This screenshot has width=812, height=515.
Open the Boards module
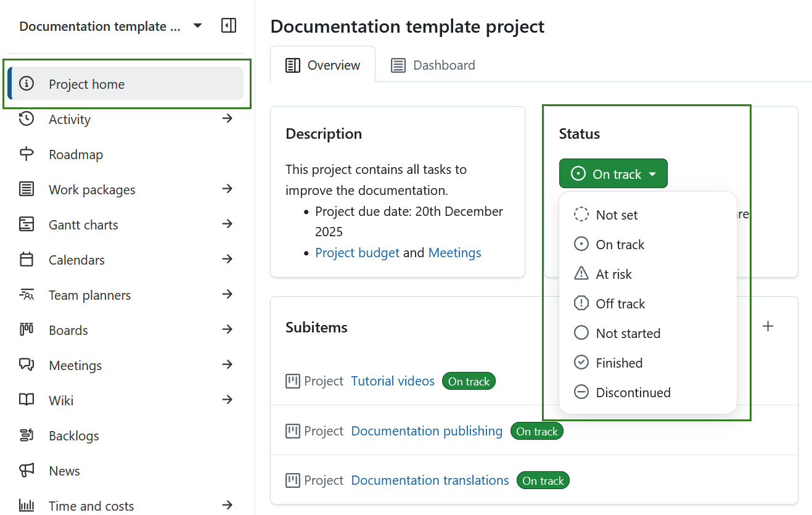coord(68,329)
